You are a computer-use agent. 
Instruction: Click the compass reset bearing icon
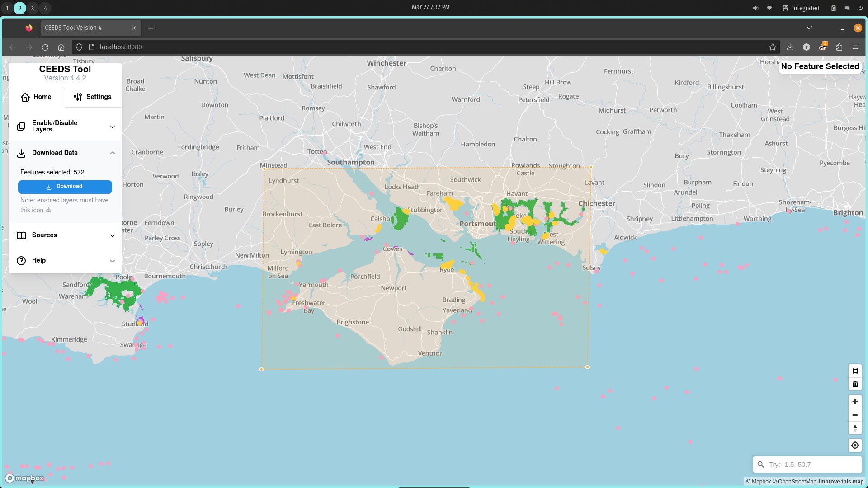(855, 428)
